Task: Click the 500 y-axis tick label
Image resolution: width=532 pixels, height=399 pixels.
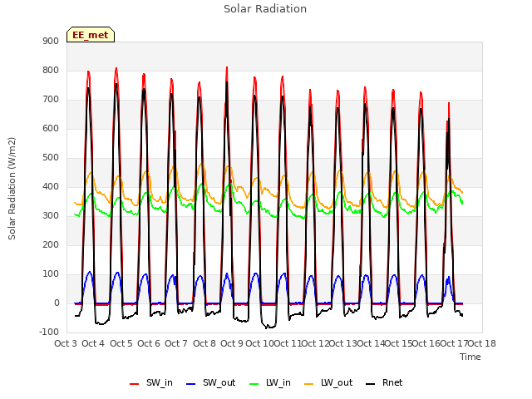Action: coord(51,157)
